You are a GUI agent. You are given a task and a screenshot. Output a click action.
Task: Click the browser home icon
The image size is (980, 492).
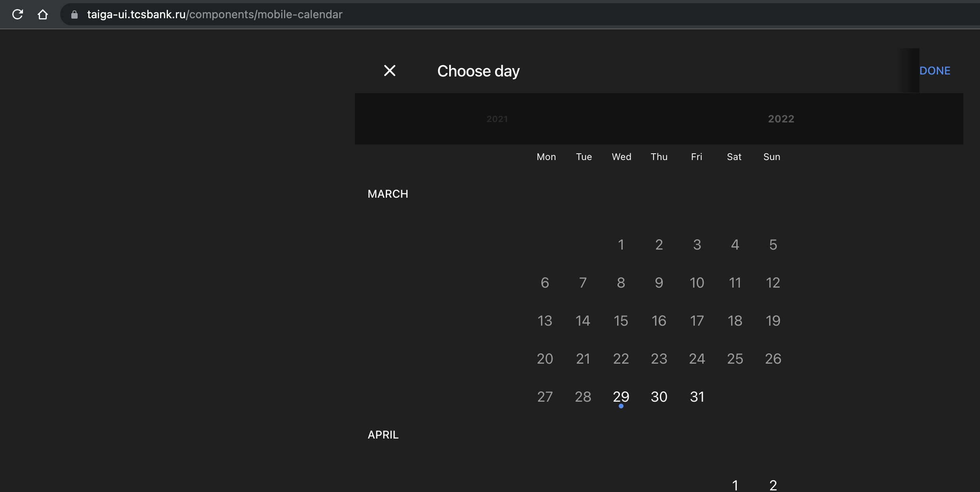pos(43,14)
